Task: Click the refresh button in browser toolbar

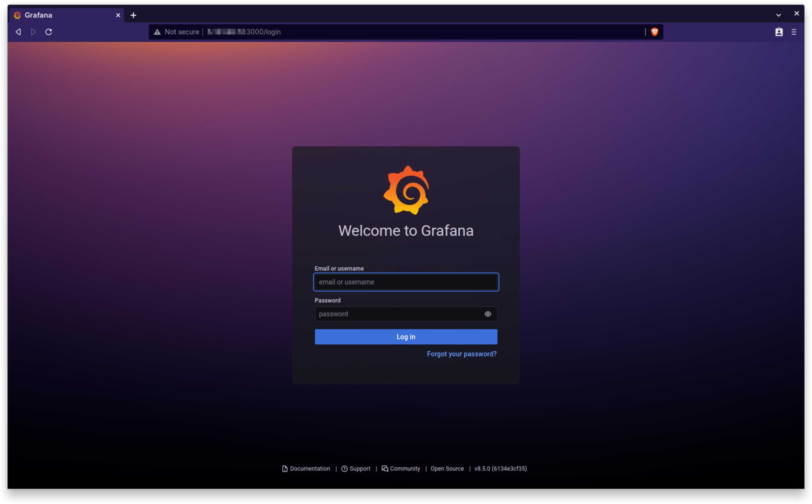Action: pyautogui.click(x=49, y=32)
